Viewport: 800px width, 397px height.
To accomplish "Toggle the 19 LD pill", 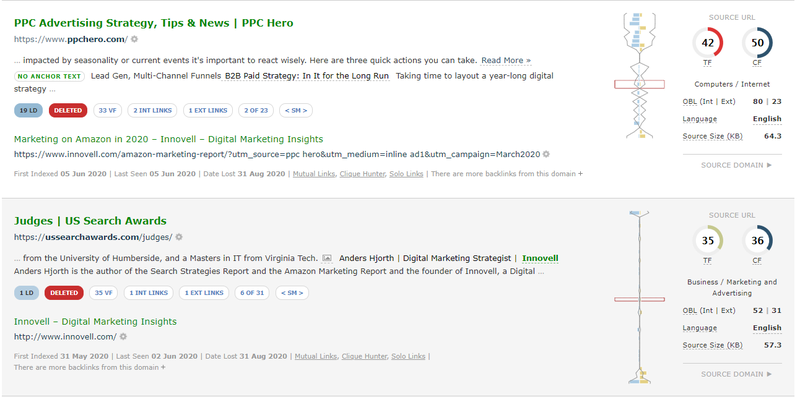I will tap(28, 111).
